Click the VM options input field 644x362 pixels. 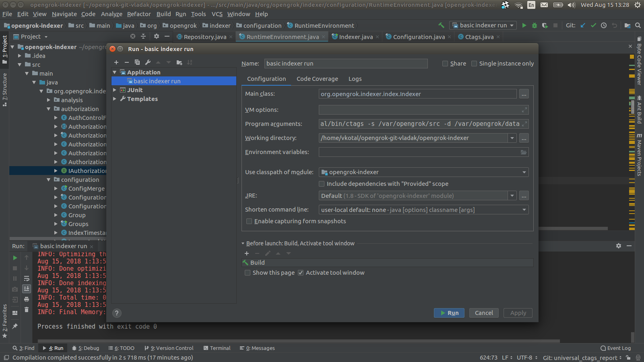(x=419, y=110)
